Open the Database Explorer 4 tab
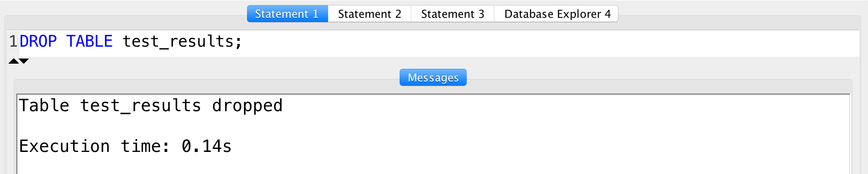The width and height of the screenshot is (868, 174). tap(556, 14)
